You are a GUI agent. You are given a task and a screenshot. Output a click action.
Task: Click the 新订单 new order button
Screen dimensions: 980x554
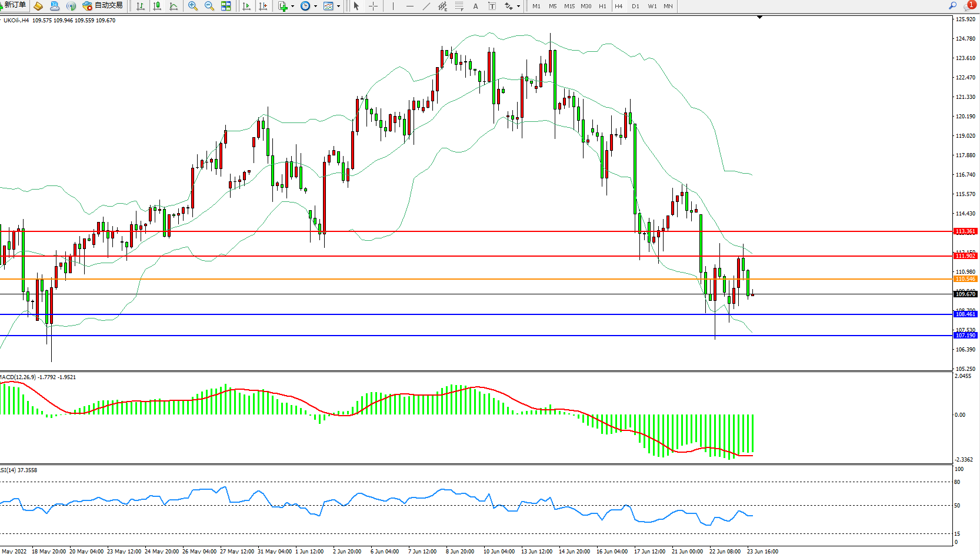point(13,5)
